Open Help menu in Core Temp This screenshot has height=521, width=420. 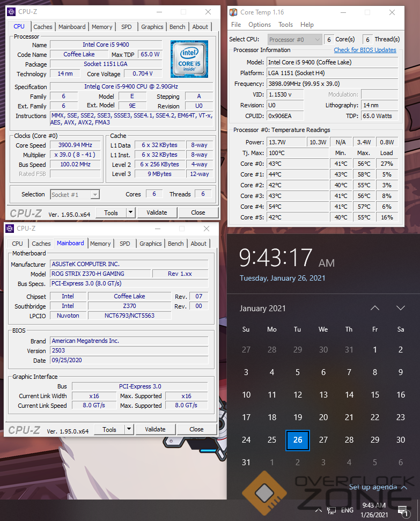(x=307, y=25)
